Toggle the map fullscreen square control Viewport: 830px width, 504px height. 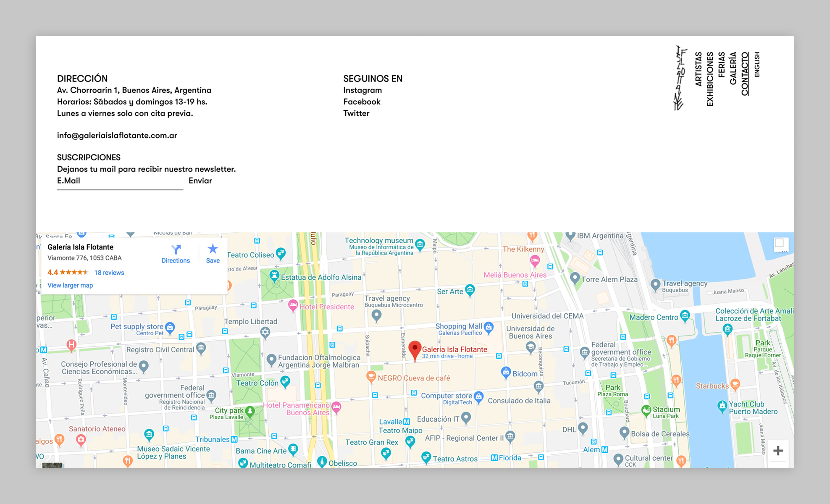[x=780, y=243]
